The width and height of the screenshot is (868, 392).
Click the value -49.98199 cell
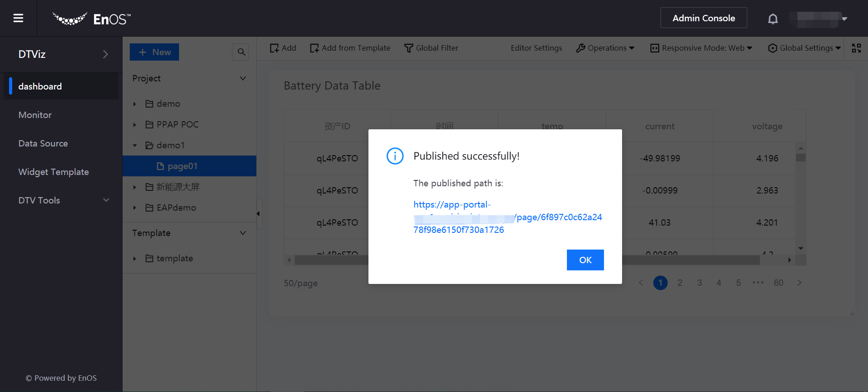pyautogui.click(x=660, y=158)
